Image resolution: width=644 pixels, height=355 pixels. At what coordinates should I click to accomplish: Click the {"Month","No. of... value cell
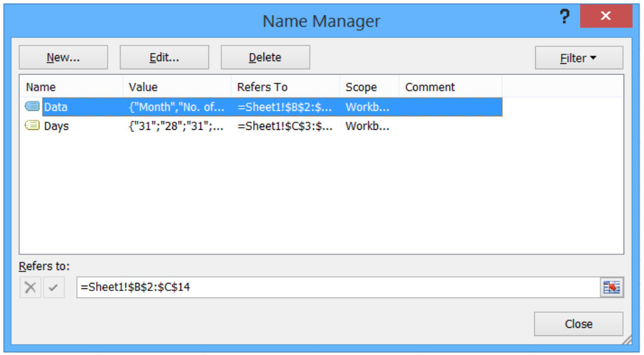[x=176, y=107]
